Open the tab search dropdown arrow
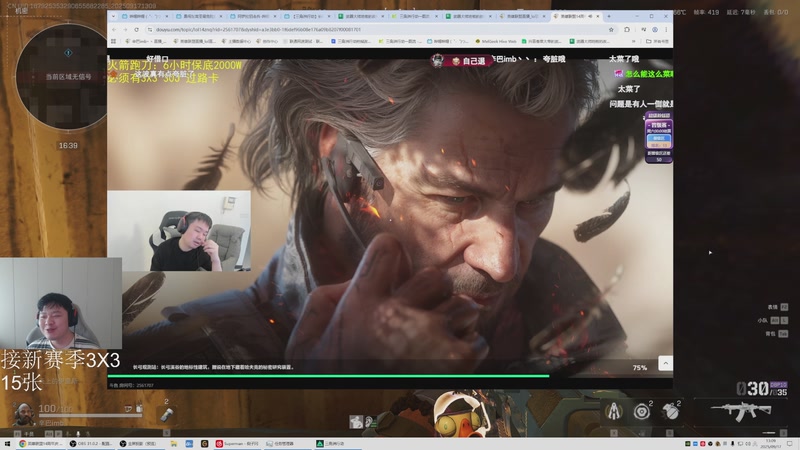This screenshot has height=450, width=800. 113,16
